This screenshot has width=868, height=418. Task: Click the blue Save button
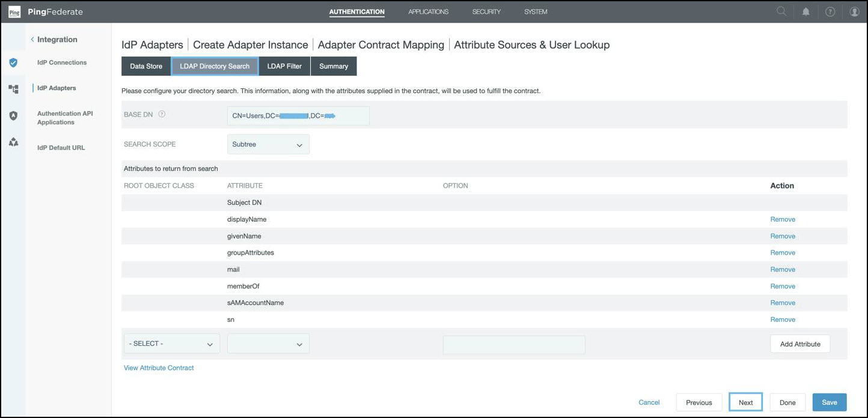(x=829, y=402)
